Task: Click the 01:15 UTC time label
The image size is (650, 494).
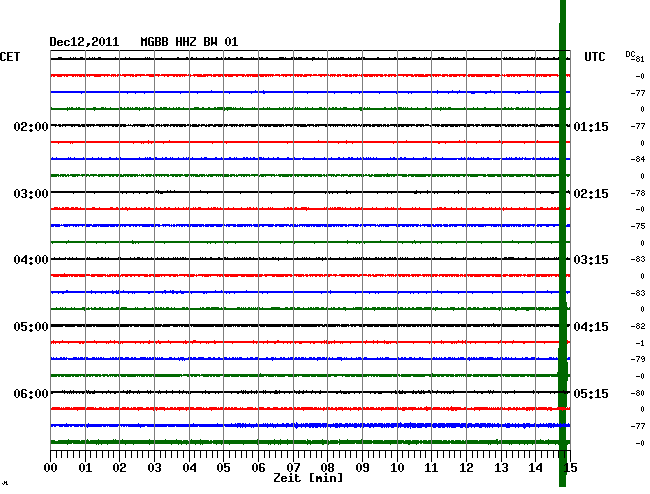Action: pos(591,126)
